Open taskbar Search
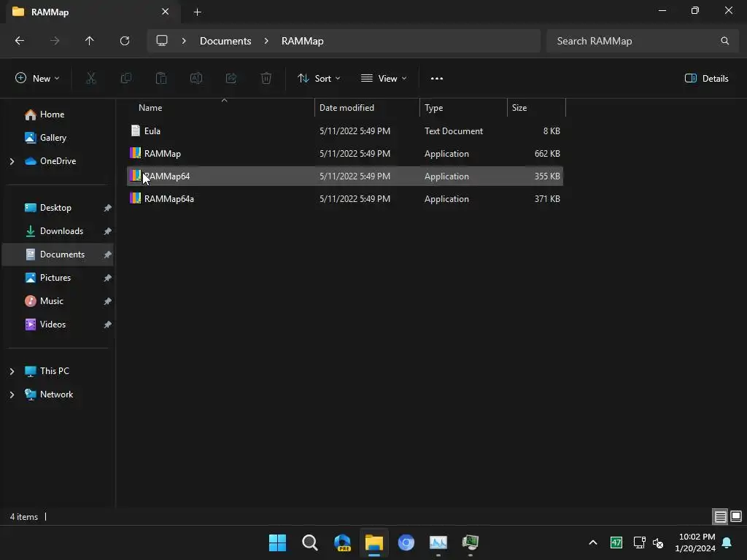This screenshot has height=560, width=747. pyautogui.click(x=309, y=542)
